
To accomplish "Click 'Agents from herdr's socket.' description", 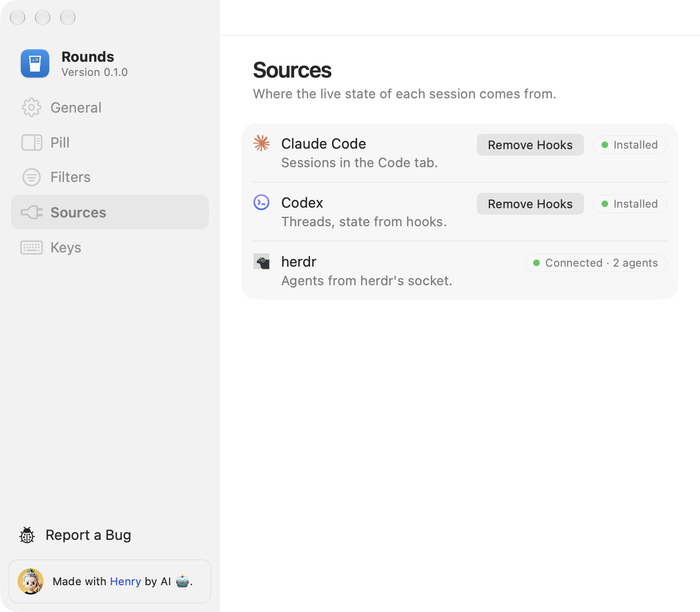I will (367, 281).
